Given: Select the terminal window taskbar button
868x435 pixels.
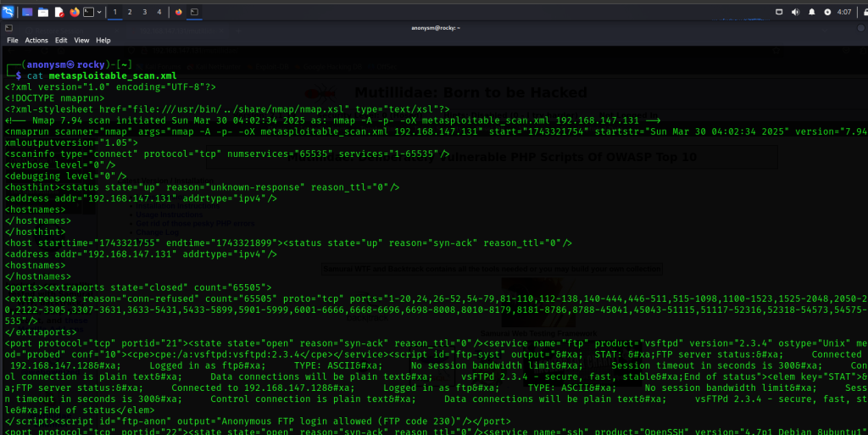Looking at the screenshot, I should point(194,12).
